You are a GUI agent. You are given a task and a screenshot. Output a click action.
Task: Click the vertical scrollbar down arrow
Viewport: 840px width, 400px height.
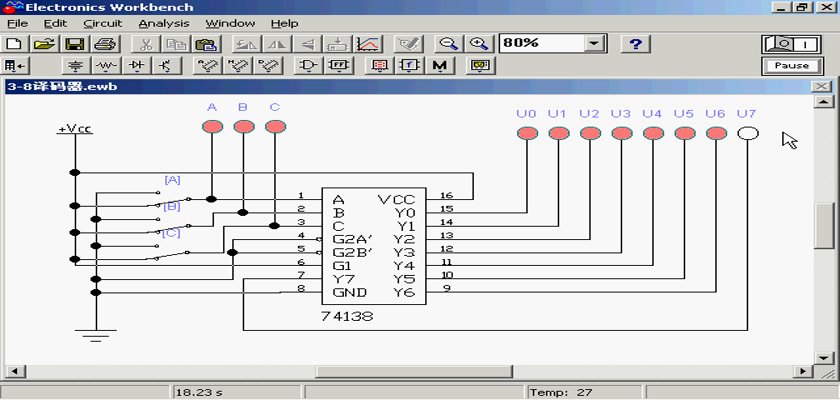click(x=822, y=358)
